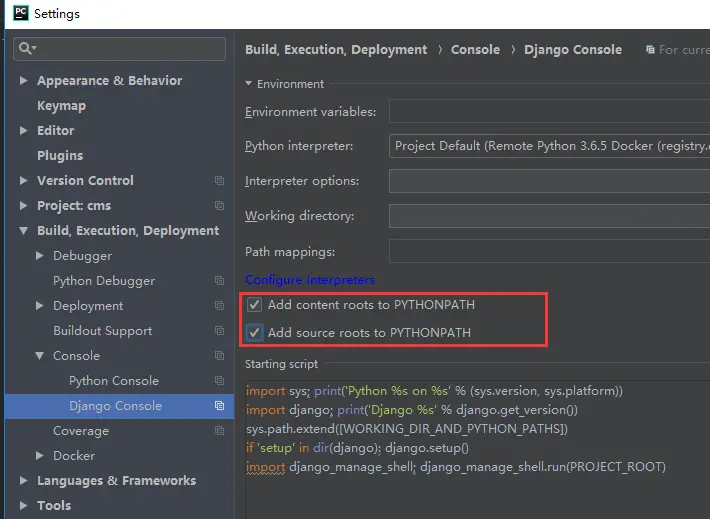Click the Working directory input field
This screenshot has width=710, height=519.
click(550, 216)
